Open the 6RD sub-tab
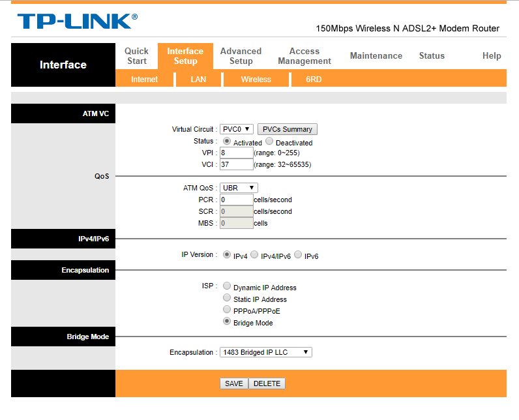Image resolution: width=519 pixels, height=420 pixels. coord(314,80)
